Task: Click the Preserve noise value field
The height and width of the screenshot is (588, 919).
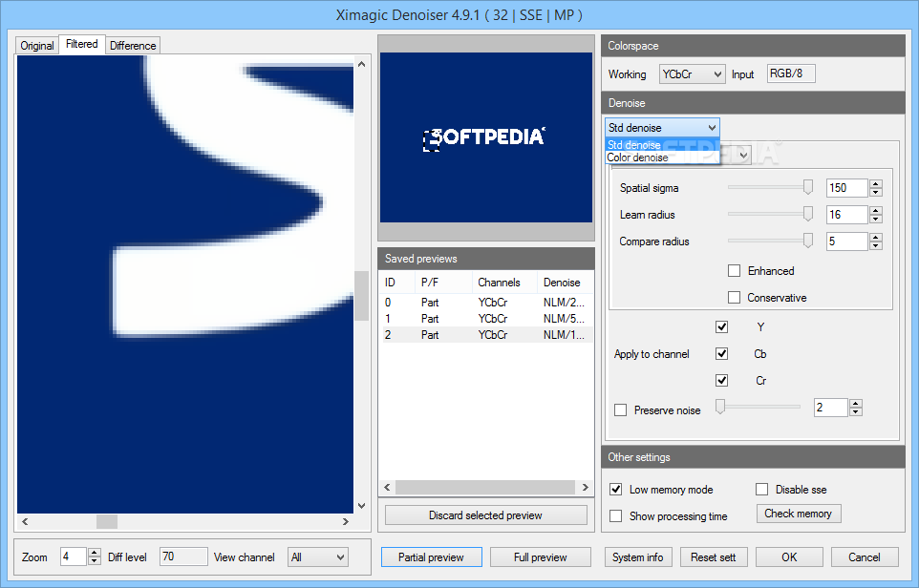Action: tap(830, 407)
